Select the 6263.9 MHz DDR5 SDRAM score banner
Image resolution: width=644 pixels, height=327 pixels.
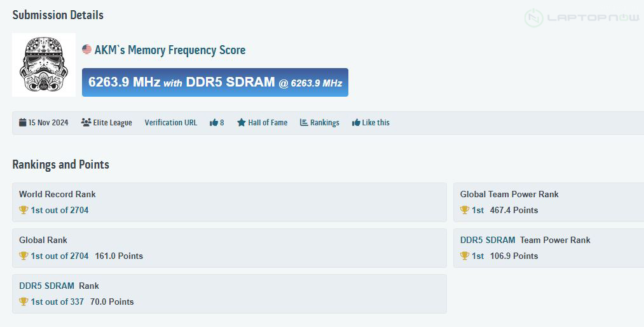pyautogui.click(x=215, y=83)
